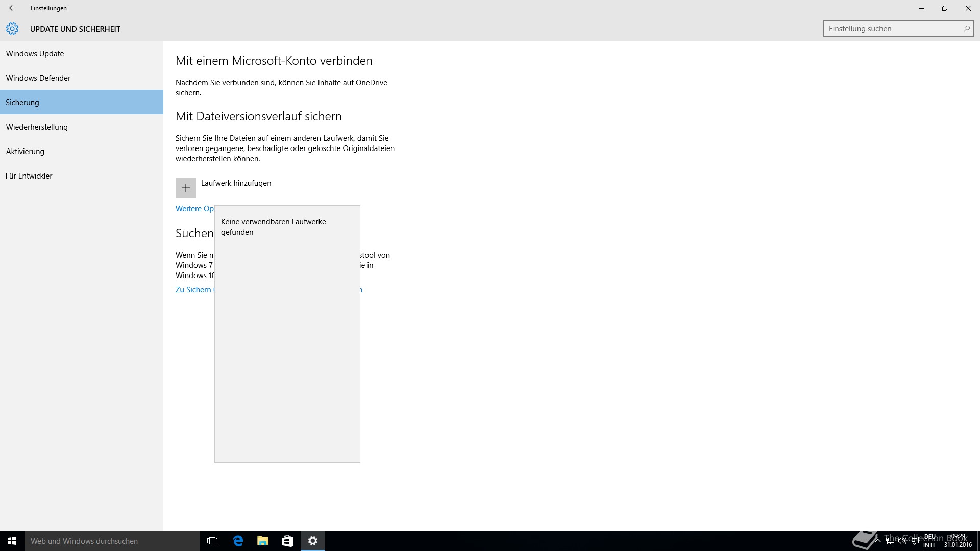Select the Sicherung sidebar item
The height and width of the screenshot is (551, 980).
tap(82, 102)
